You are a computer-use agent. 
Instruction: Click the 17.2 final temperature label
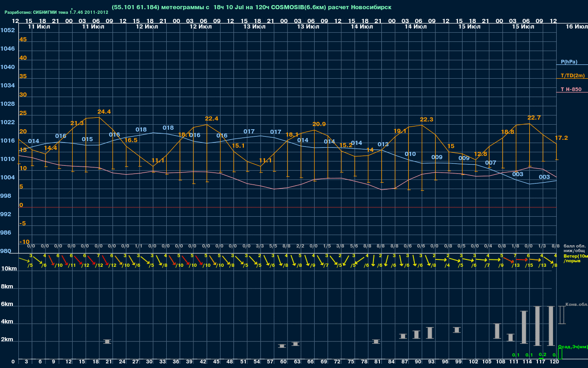(561, 138)
